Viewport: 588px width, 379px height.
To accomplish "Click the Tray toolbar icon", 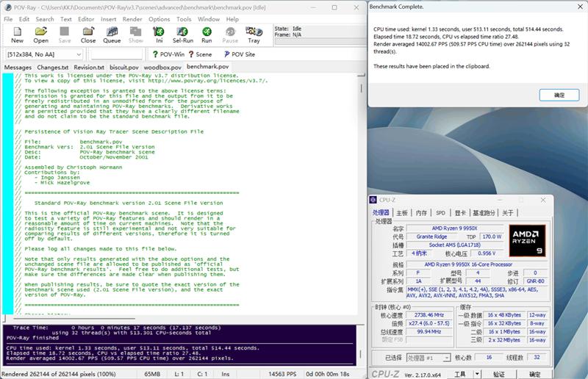I will coord(254,35).
